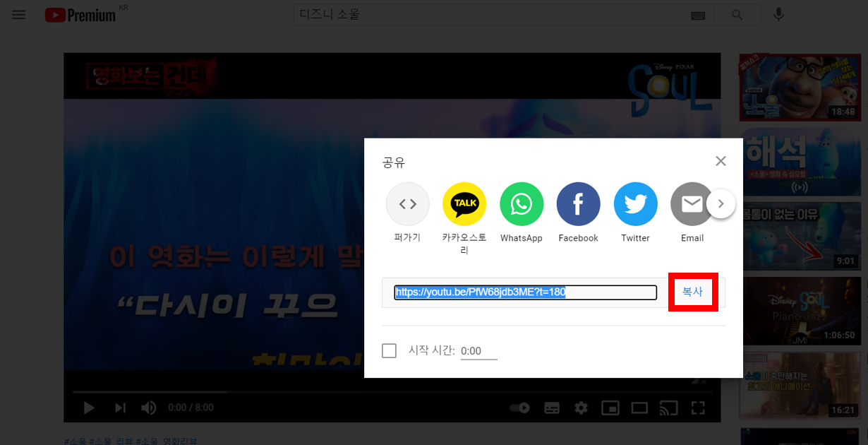
Task: Mute the video volume speaker icon
Action: [149, 408]
